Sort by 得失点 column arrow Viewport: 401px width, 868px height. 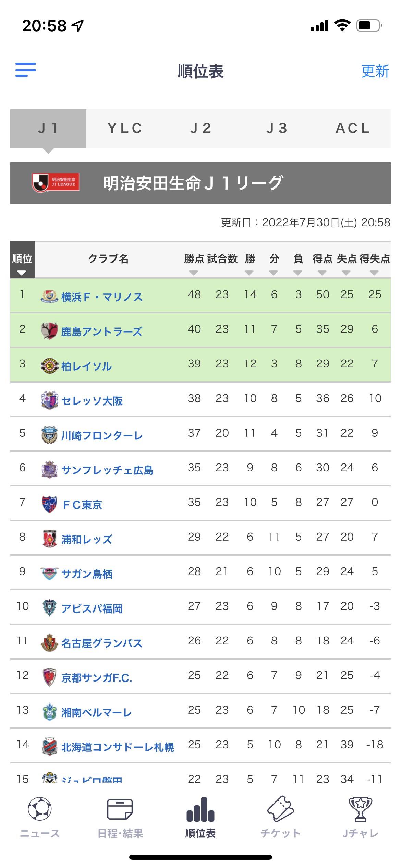(374, 273)
